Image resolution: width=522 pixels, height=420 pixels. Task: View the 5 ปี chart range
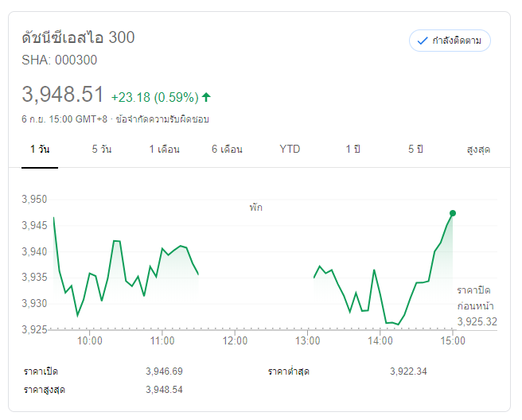click(x=415, y=150)
